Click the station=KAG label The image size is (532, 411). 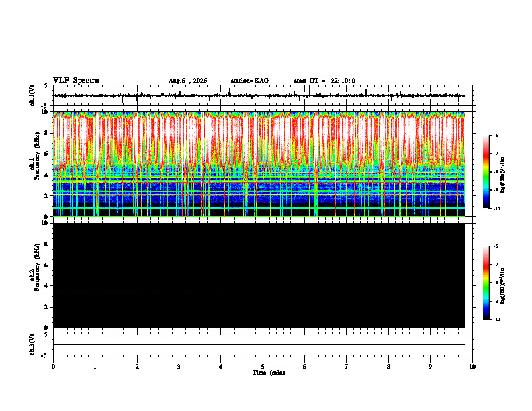pos(250,81)
